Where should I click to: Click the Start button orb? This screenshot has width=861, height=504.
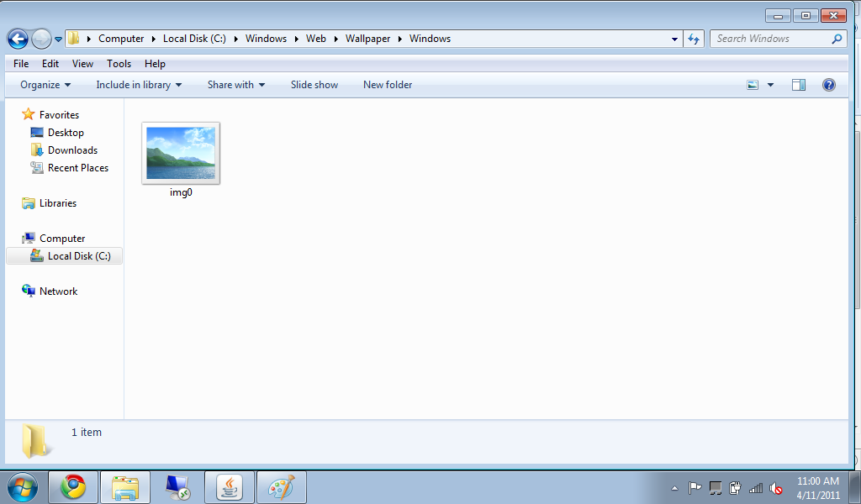coord(23,487)
